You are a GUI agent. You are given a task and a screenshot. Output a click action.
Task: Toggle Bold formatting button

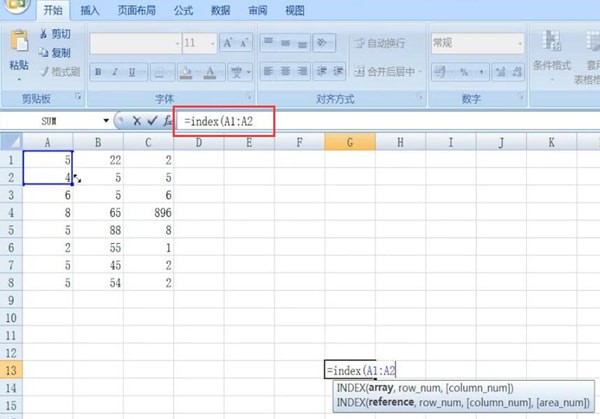coord(99,72)
